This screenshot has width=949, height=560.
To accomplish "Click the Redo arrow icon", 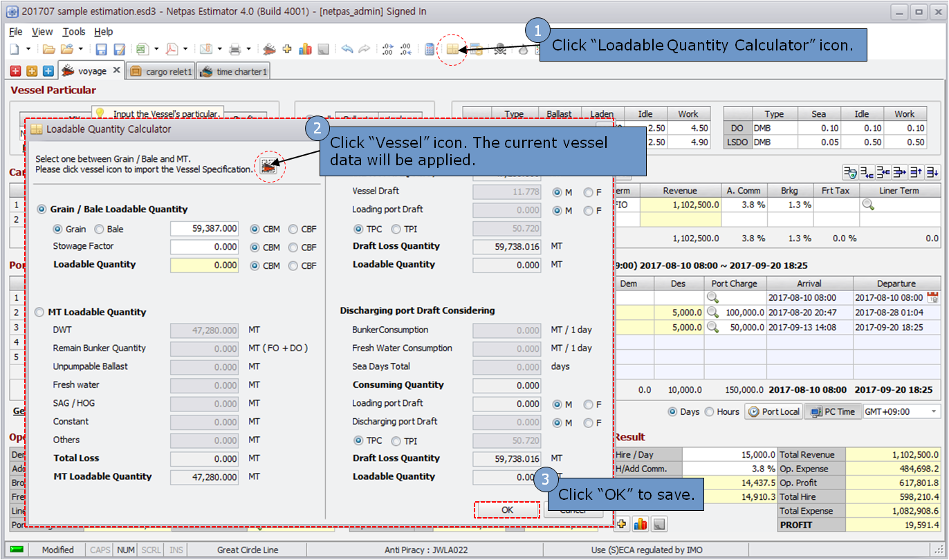I will 364,50.
